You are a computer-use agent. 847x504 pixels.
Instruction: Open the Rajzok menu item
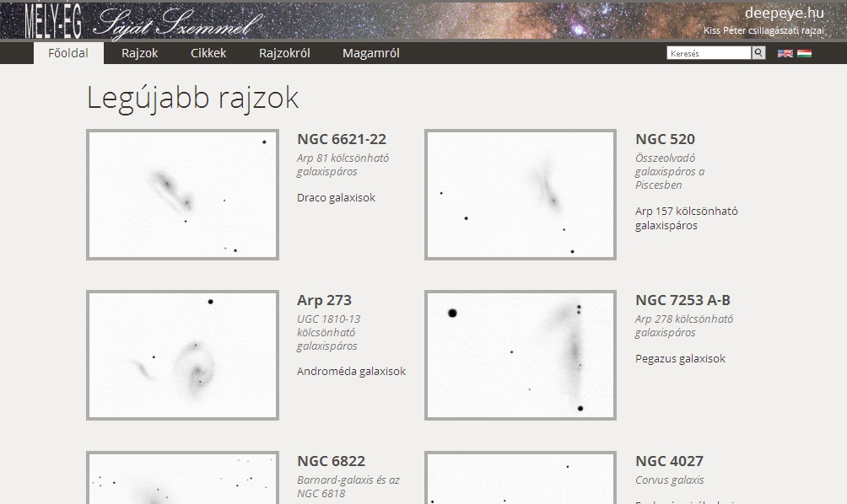point(139,53)
